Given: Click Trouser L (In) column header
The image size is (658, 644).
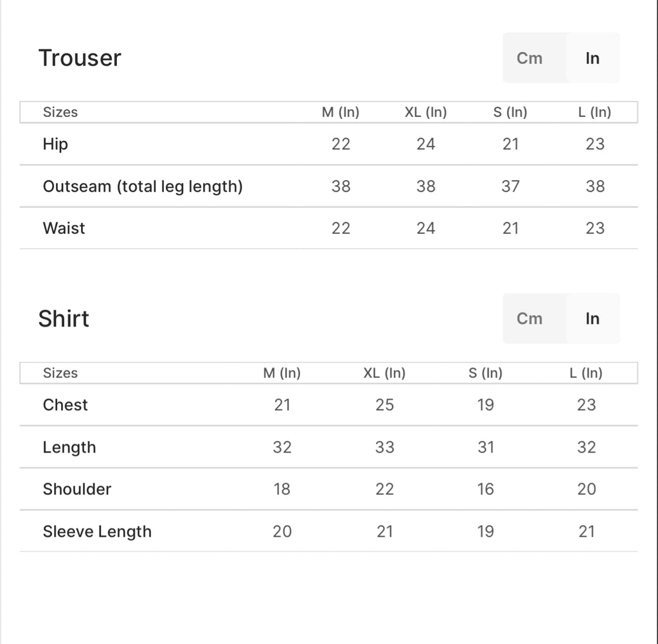Looking at the screenshot, I should click(x=595, y=112).
